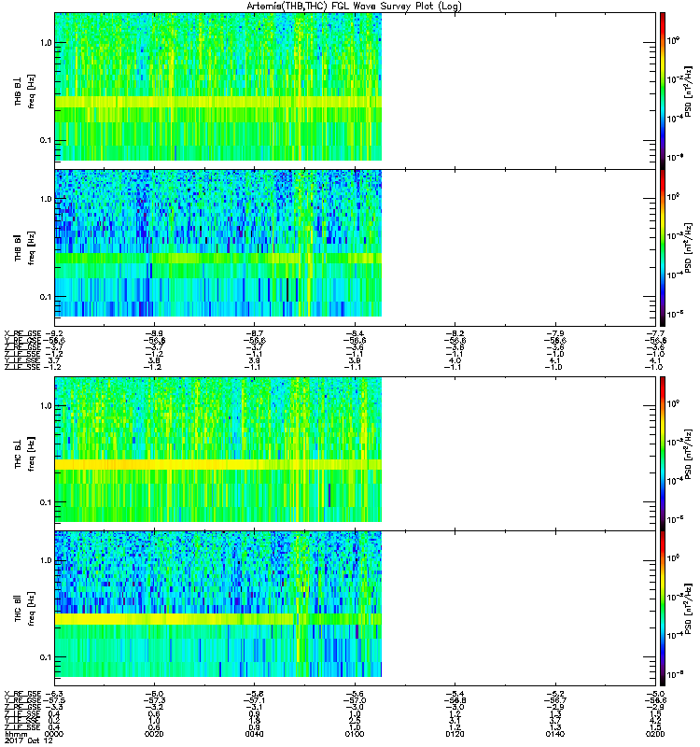This screenshot has height=747, width=700.
Task: Click the "0.1" frequency tick of the THB B⊥ panel
Action: pyautogui.click(x=46, y=141)
